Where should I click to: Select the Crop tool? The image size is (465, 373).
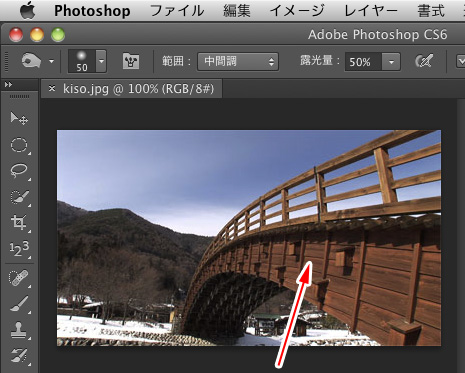[x=19, y=223]
